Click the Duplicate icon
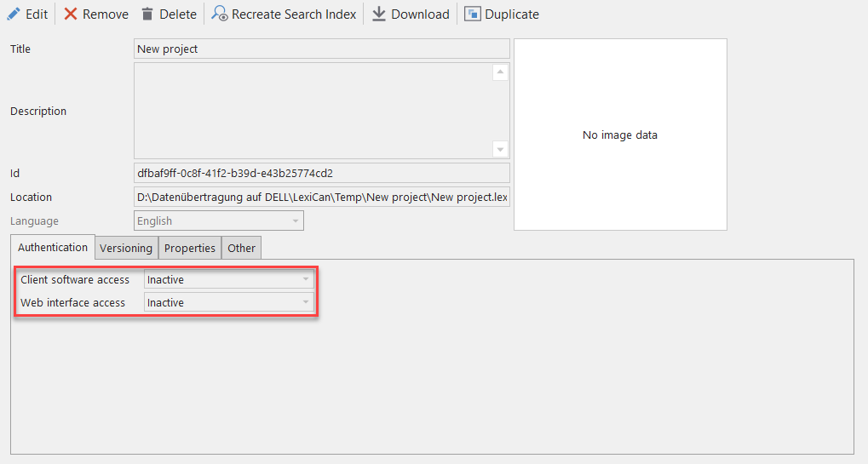The image size is (868, 464). pos(472,14)
